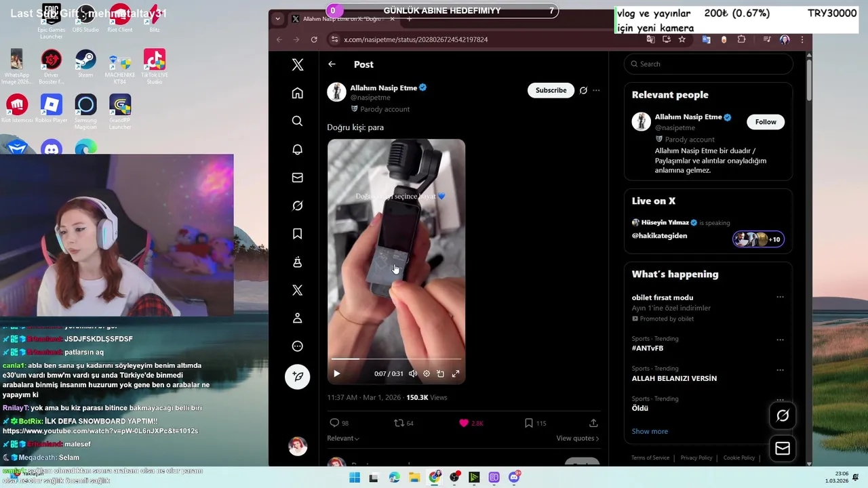
Task: Open File Explorer from taskbar
Action: (x=414, y=478)
